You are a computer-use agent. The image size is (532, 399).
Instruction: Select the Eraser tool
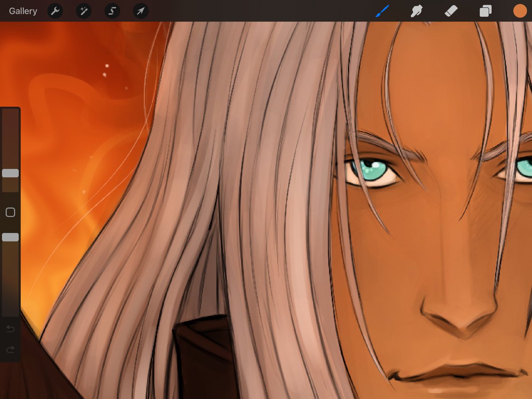pyautogui.click(x=451, y=11)
